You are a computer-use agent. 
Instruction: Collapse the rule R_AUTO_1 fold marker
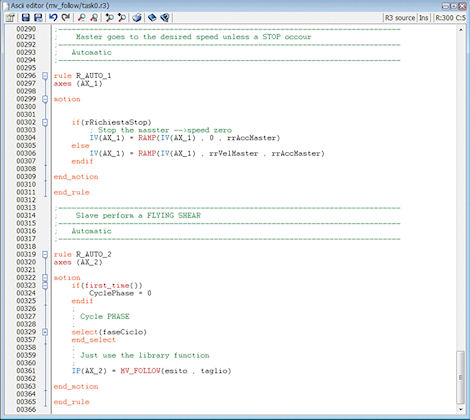45,76
